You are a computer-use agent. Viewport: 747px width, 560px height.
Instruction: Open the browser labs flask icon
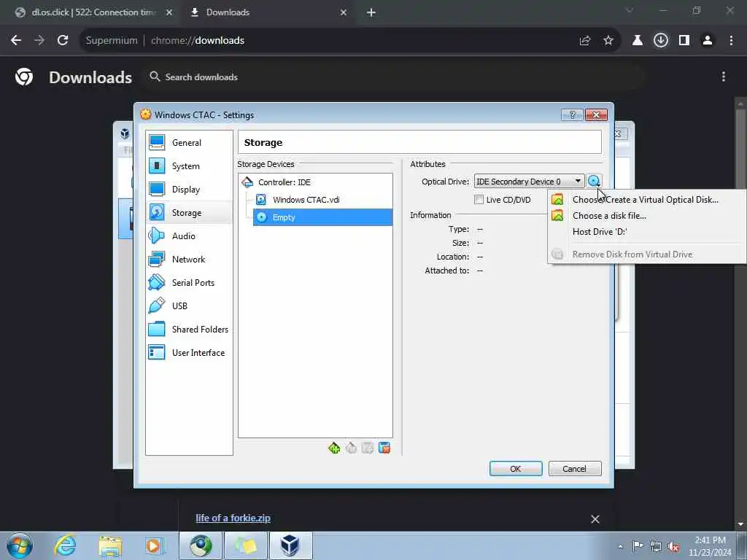(638, 41)
